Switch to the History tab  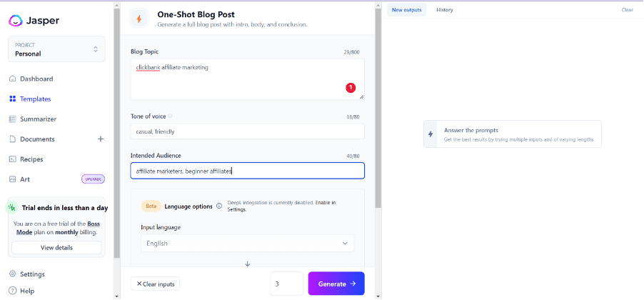[x=444, y=10]
